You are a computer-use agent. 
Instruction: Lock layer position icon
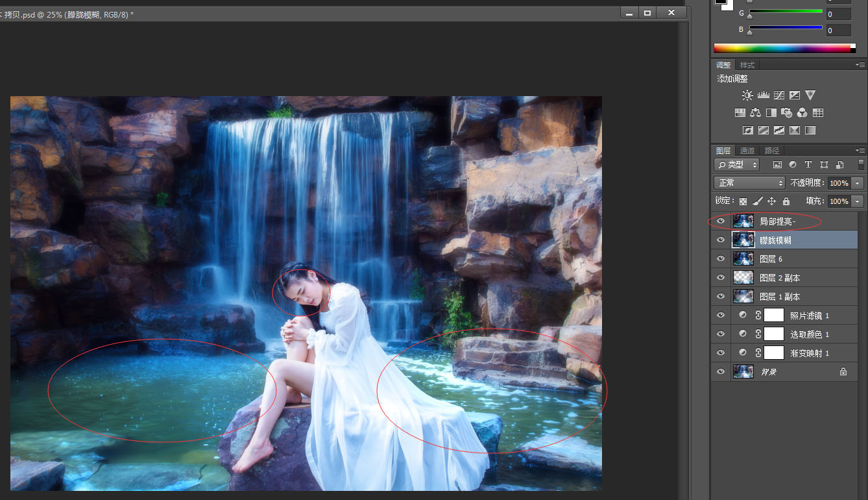772,201
